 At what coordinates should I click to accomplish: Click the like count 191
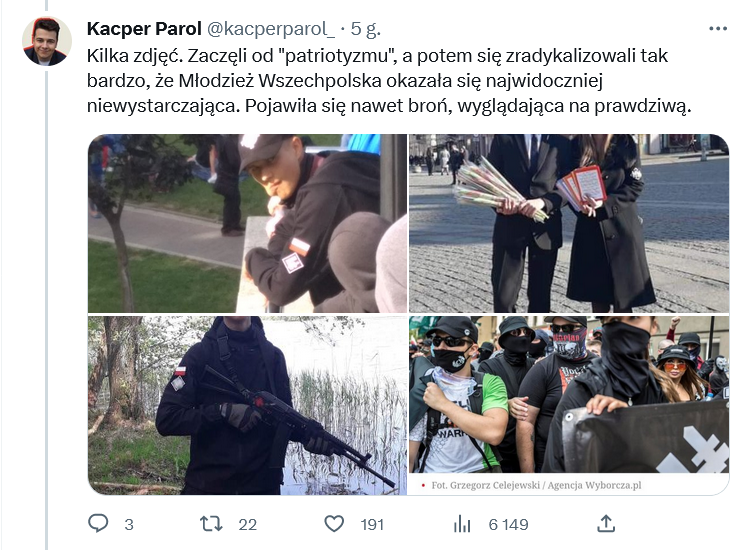click(372, 525)
